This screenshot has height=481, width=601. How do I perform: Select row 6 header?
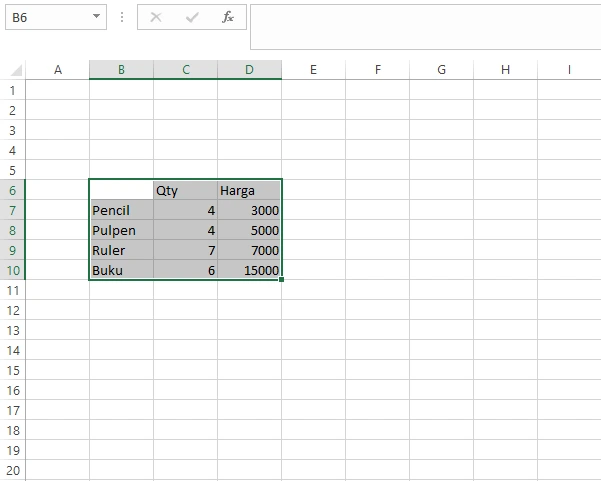tap(13, 190)
